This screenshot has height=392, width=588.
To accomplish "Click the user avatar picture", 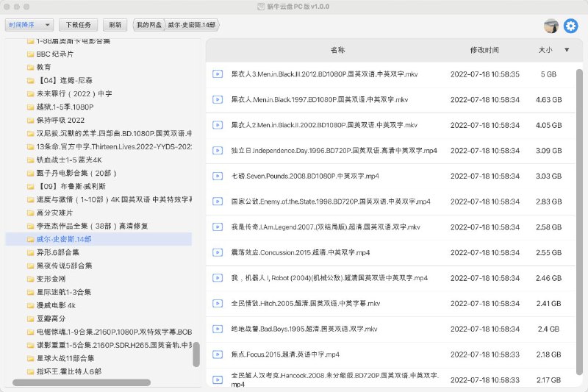I will [551, 26].
